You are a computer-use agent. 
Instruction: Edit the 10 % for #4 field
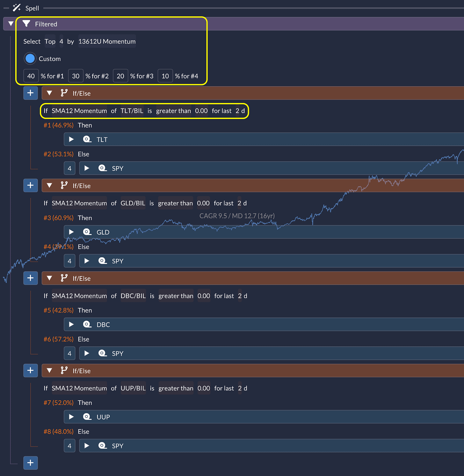click(165, 76)
